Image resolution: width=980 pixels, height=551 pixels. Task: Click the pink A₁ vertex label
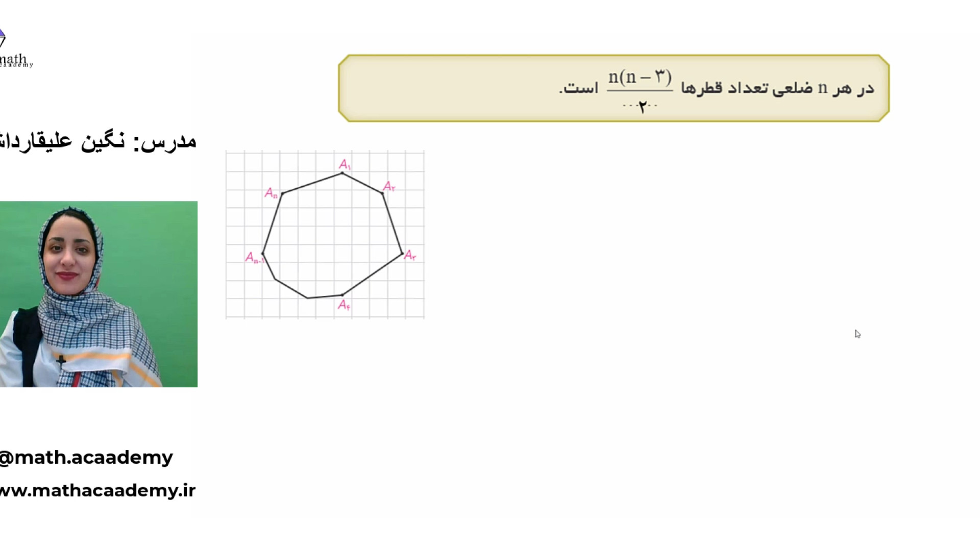(345, 164)
